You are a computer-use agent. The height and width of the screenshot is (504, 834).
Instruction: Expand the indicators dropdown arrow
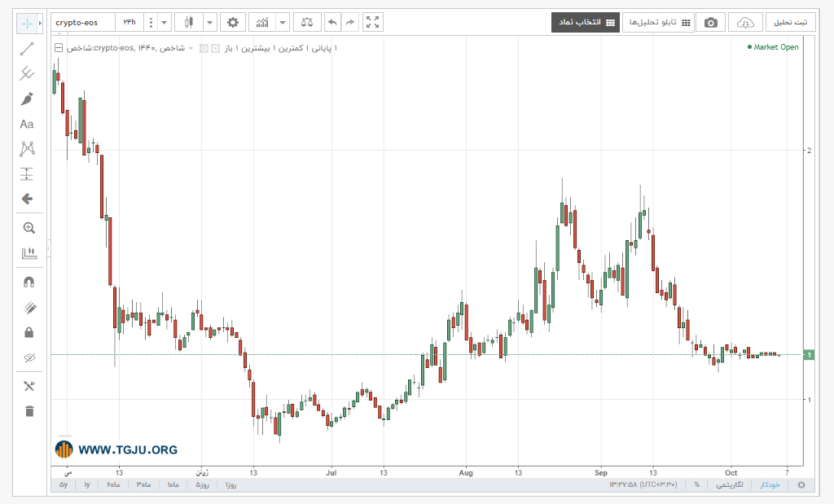click(283, 22)
